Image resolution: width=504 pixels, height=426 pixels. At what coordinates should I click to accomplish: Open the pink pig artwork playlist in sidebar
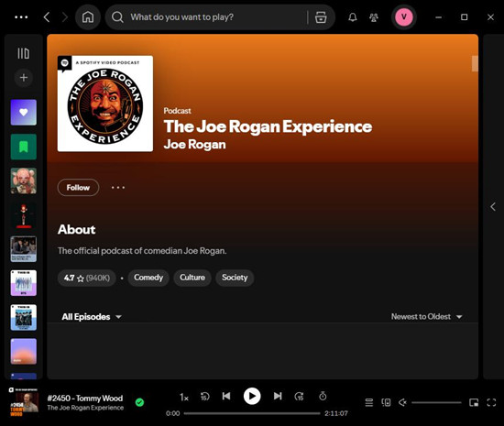24,180
